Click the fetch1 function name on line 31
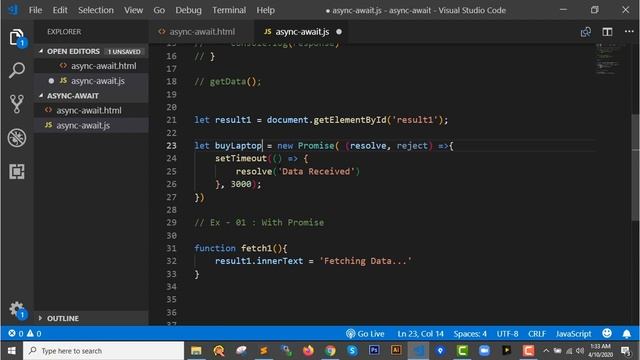 256,248
